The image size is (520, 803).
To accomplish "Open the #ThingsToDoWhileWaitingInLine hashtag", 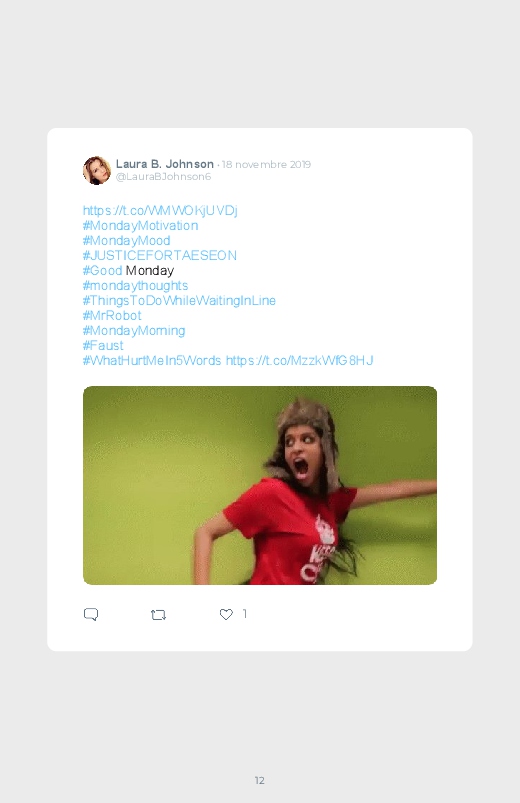I will [x=179, y=301].
